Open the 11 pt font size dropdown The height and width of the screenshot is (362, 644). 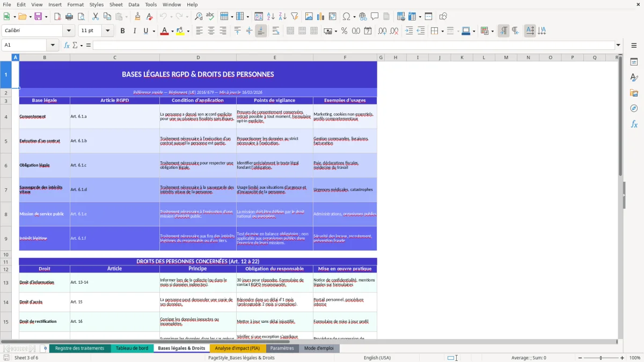point(107,31)
